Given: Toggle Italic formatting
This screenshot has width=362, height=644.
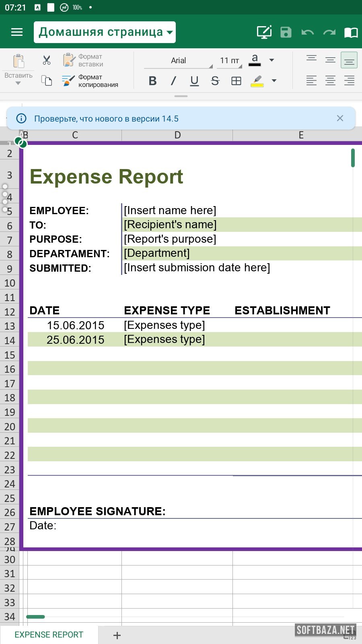Looking at the screenshot, I should [x=173, y=81].
